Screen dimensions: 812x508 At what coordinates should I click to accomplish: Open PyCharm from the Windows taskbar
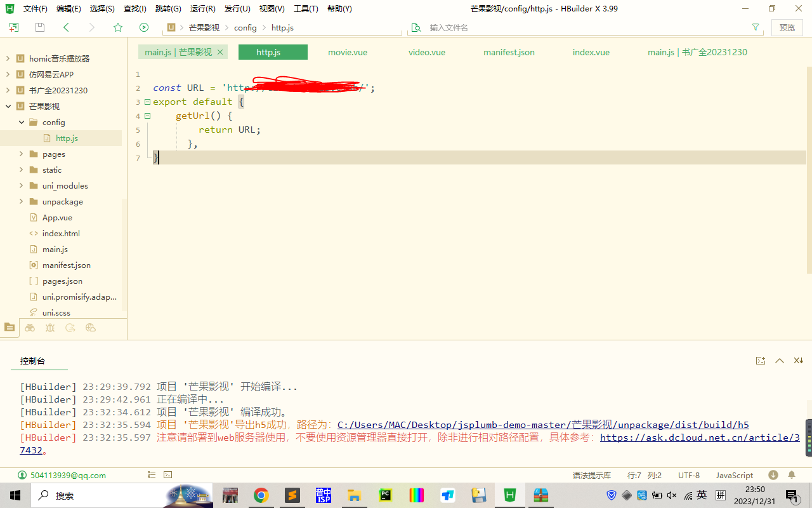click(385, 495)
